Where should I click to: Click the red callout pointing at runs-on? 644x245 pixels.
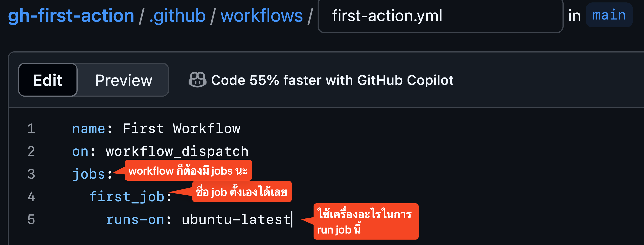[365, 221]
